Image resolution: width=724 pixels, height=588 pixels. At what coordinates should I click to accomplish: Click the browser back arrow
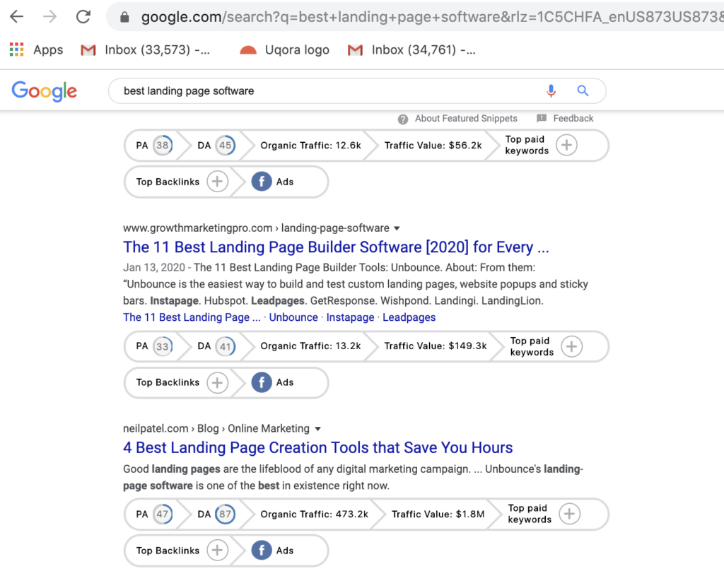[x=17, y=17]
